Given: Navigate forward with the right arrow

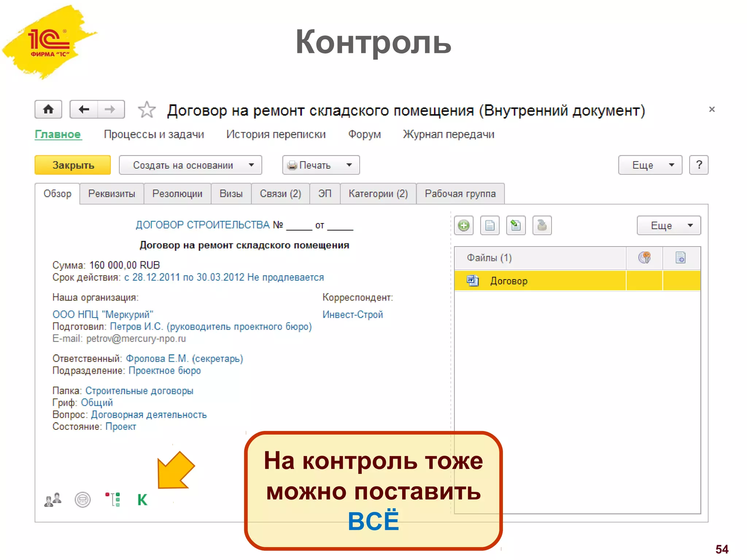Looking at the screenshot, I should [111, 109].
